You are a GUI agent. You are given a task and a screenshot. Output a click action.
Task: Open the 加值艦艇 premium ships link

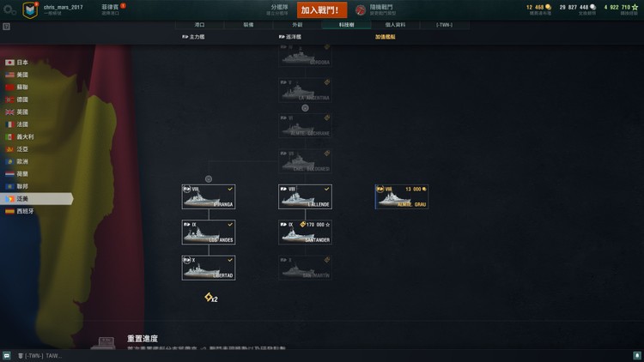(x=386, y=37)
